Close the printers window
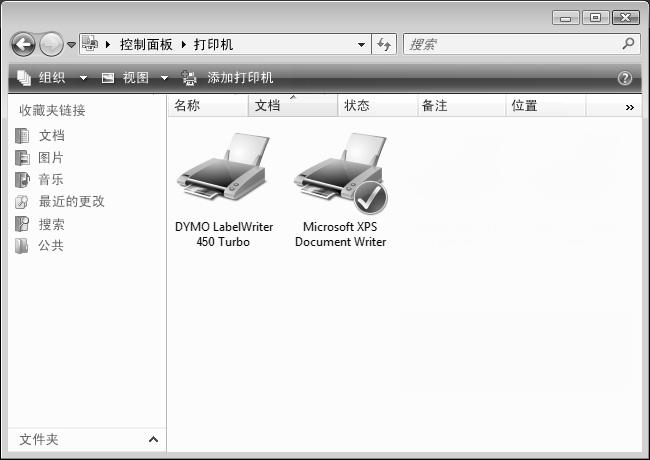 coord(626,18)
